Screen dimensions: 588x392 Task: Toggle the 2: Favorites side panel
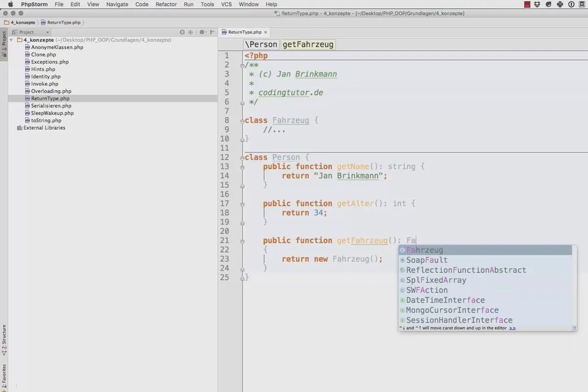pos(4,376)
